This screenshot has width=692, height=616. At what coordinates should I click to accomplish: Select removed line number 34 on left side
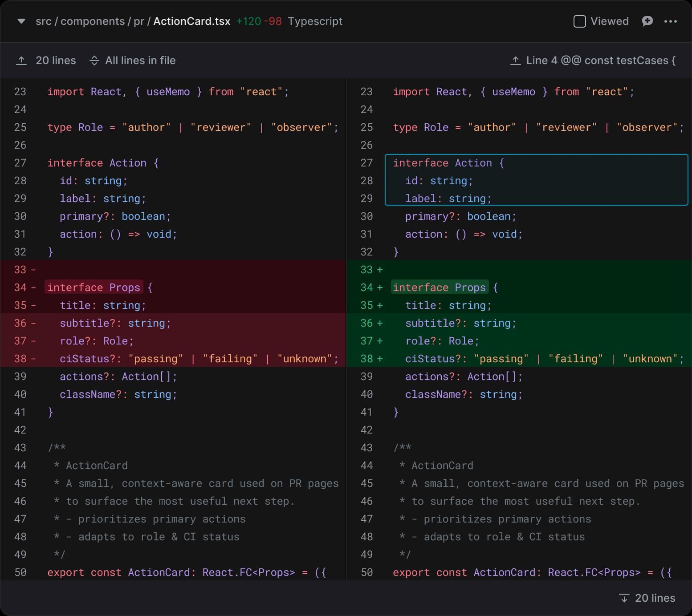[20, 288]
